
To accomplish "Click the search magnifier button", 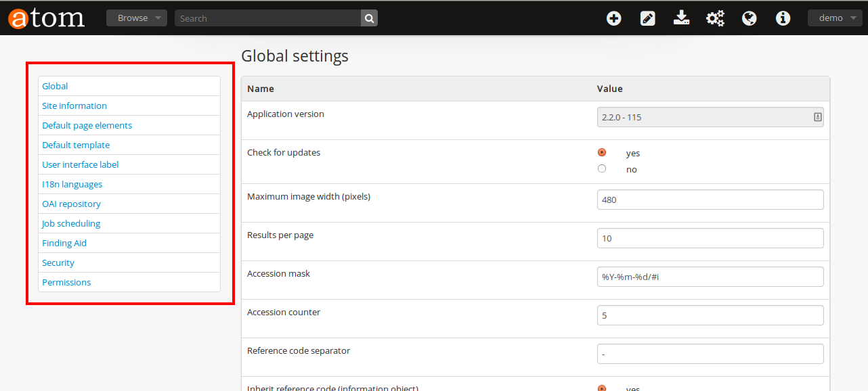I will [369, 18].
